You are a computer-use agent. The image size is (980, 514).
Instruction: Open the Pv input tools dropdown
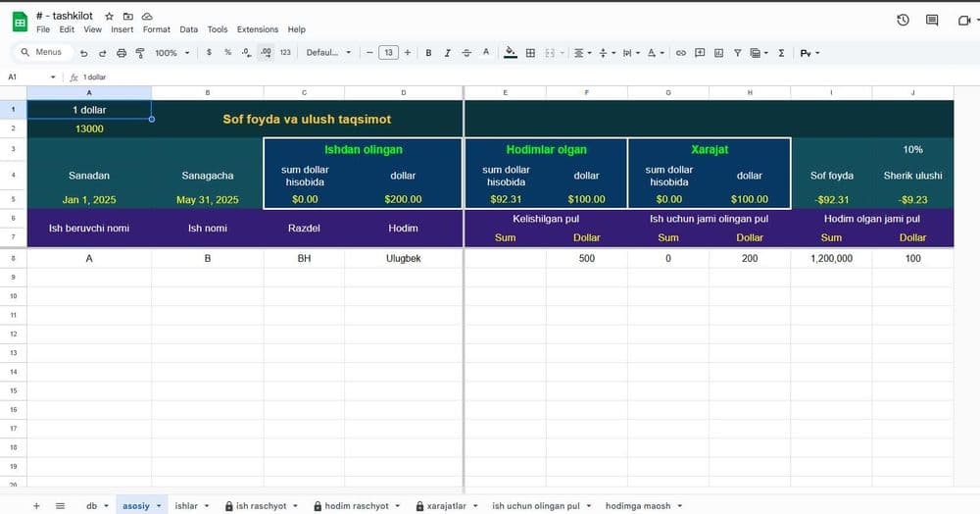point(809,53)
